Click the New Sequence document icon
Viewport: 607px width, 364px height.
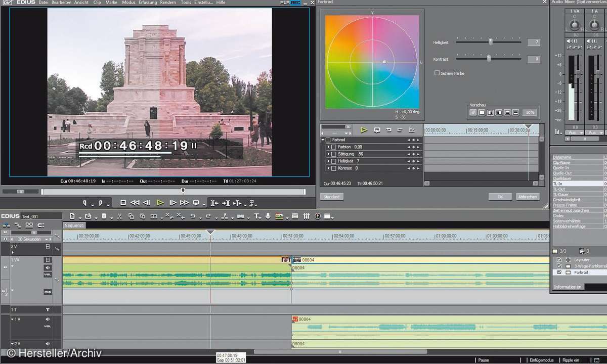72,216
